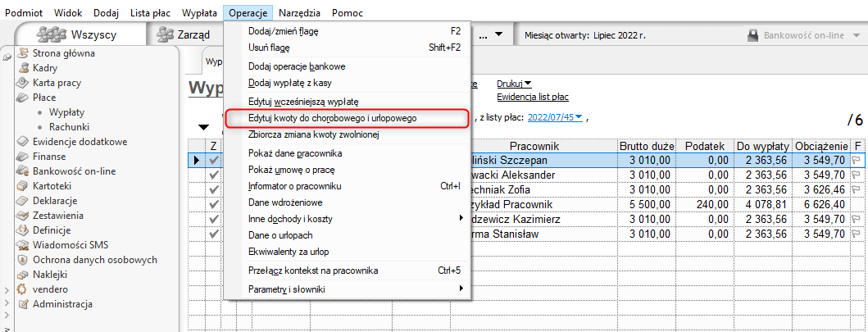Toggle checkmark in the Przykład Pracownik row
Image resolution: width=868 pixels, height=332 pixels.
tap(214, 204)
